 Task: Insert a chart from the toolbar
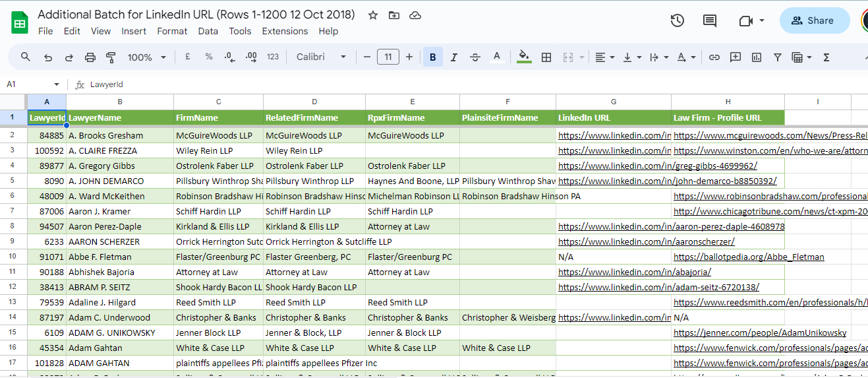tap(757, 57)
